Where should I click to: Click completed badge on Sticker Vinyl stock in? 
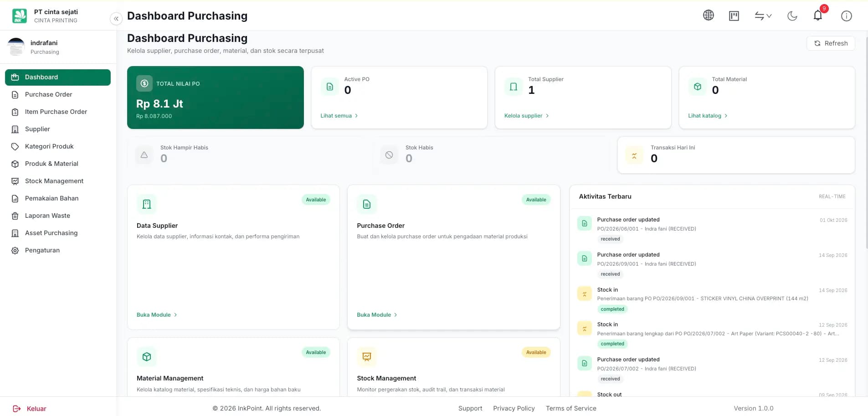click(612, 309)
